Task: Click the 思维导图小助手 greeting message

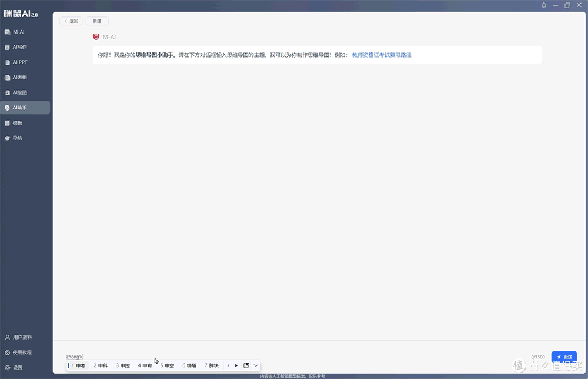Action: [318, 55]
